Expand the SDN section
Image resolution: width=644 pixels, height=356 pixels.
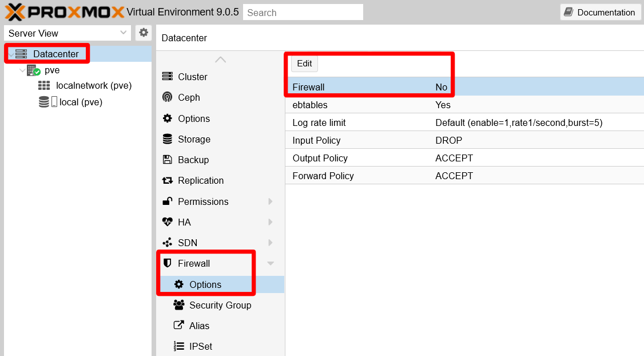tap(270, 243)
